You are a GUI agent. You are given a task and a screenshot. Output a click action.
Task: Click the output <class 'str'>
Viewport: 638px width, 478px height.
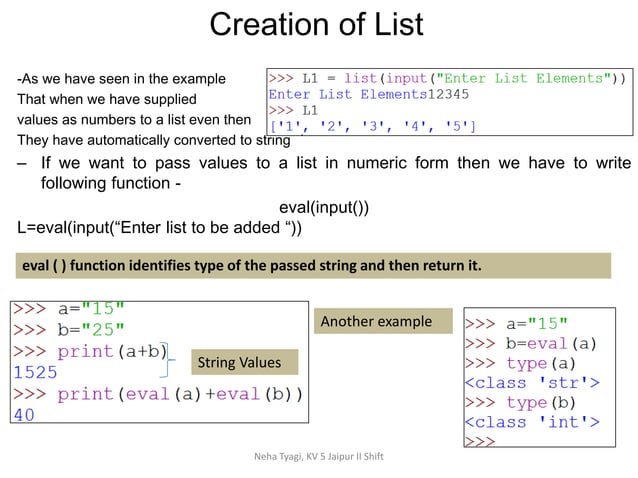pos(532,383)
